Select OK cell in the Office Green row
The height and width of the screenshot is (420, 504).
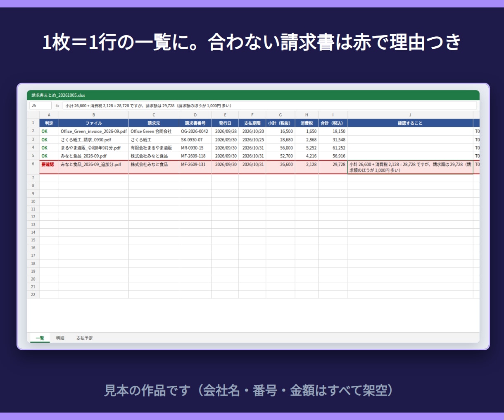point(49,131)
